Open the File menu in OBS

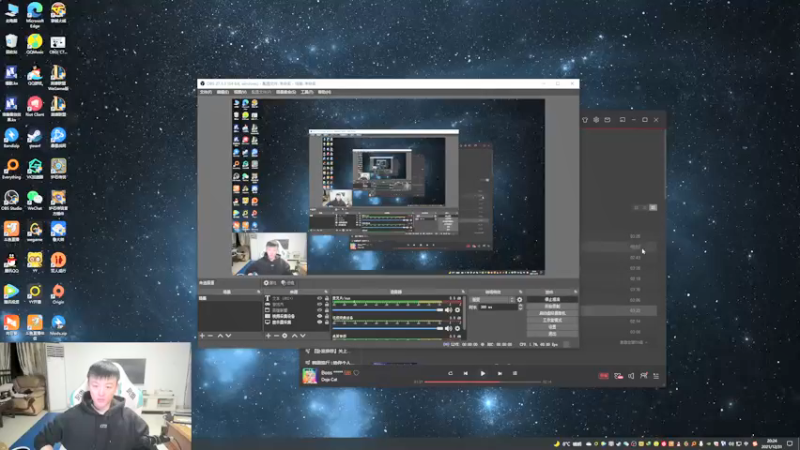point(206,92)
